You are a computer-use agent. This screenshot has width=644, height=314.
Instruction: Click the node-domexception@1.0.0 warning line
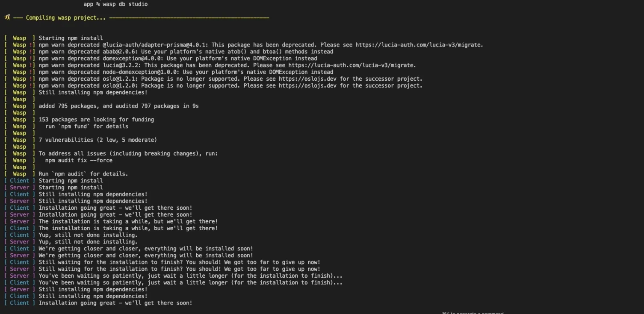click(186, 72)
